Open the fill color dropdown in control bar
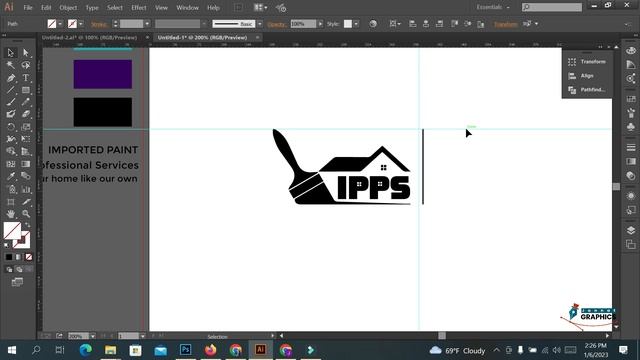The height and width of the screenshot is (360, 640). point(60,24)
